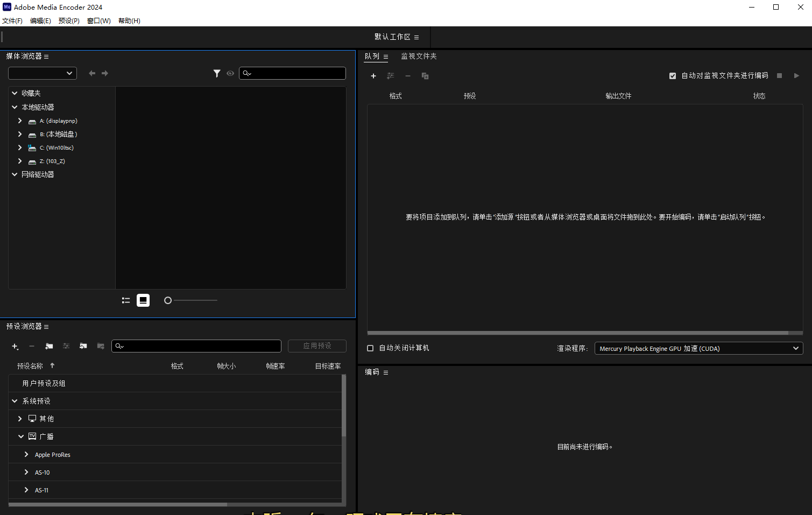Image resolution: width=812 pixels, height=515 pixels.
Task: Click the Add Source plus icon in queue
Action: [x=373, y=76]
